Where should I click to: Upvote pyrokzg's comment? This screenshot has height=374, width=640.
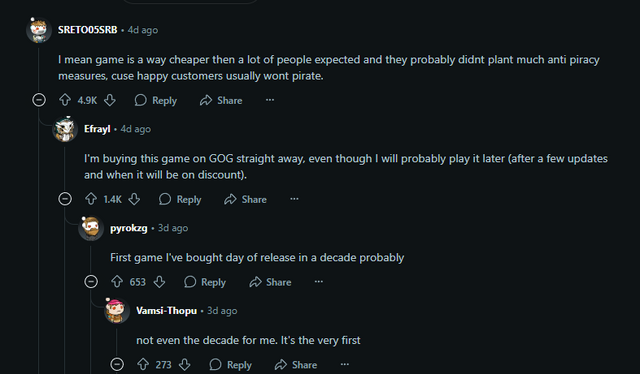[x=117, y=282]
